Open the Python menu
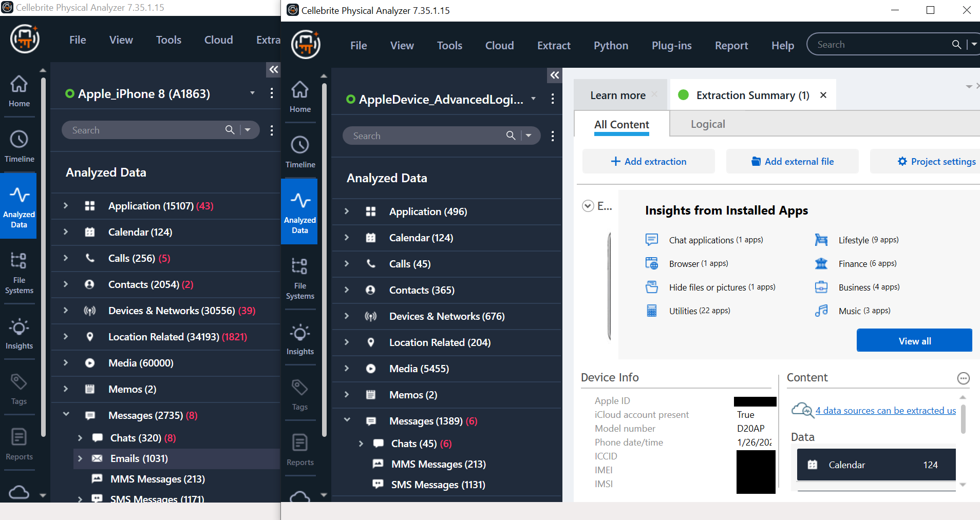Screen dimensions: 980x520 [x=611, y=45]
